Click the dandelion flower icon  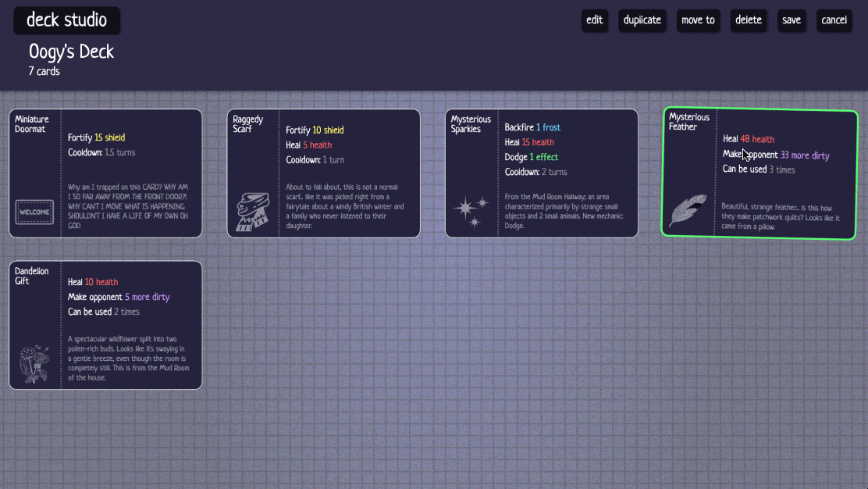point(34,363)
